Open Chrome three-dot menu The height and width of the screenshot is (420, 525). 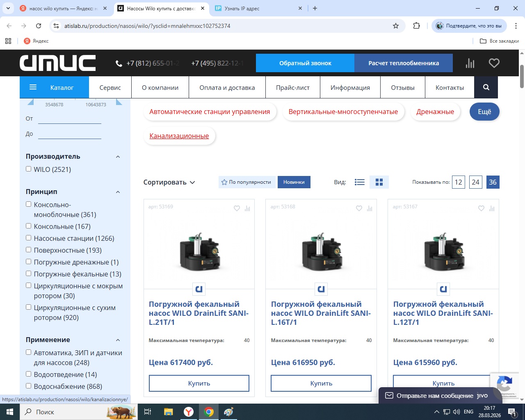click(x=516, y=26)
